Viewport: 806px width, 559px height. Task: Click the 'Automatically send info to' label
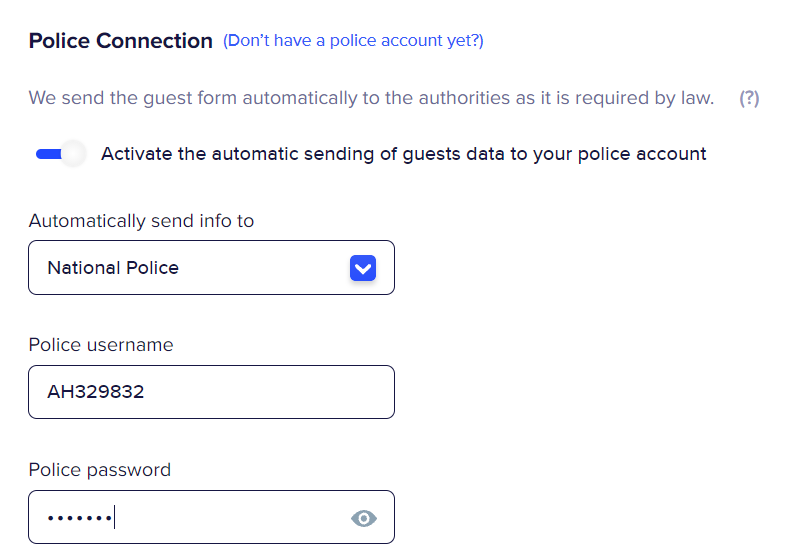click(x=141, y=221)
